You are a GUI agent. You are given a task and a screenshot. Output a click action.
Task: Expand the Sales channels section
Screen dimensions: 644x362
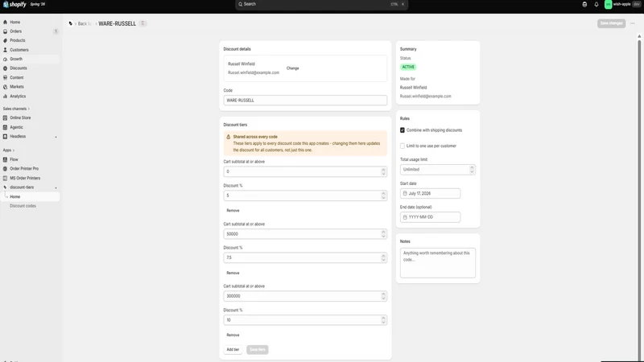click(16, 109)
